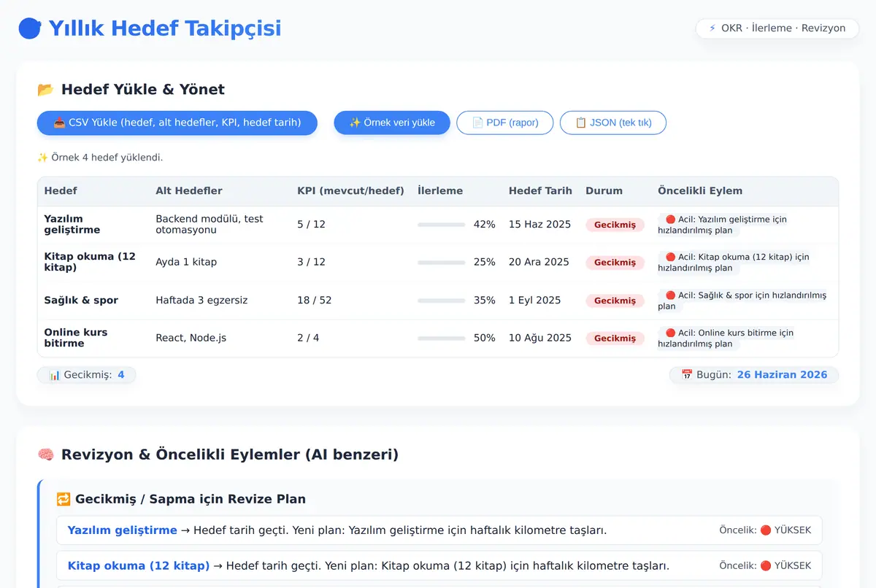This screenshot has width=876, height=588.
Task: Click the date 1 Eyl 2025
Action: click(535, 301)
